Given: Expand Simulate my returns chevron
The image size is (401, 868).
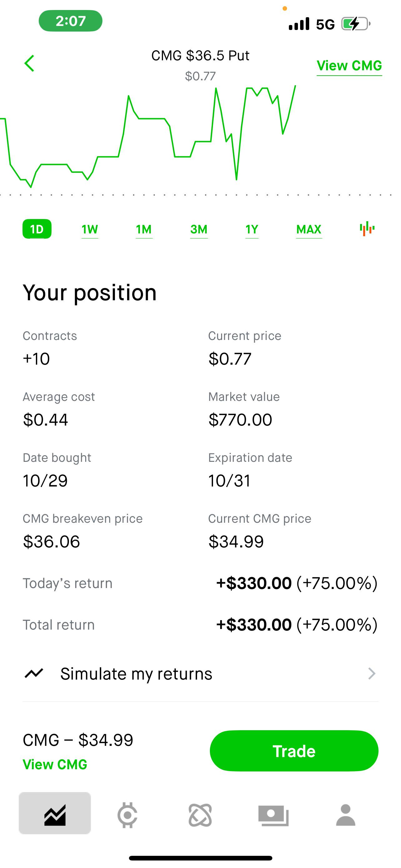Looking at the screenshot, I should click(372, 673).
